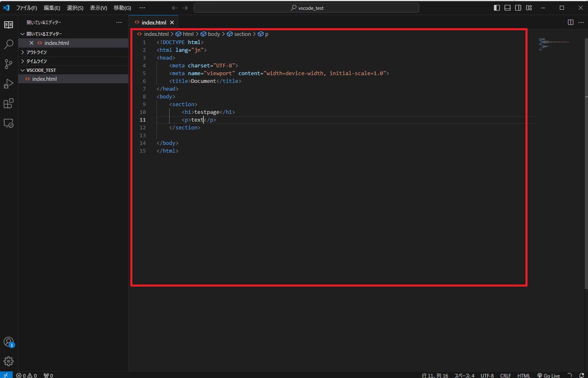Customize layout icon in title bar

point(529,8)
